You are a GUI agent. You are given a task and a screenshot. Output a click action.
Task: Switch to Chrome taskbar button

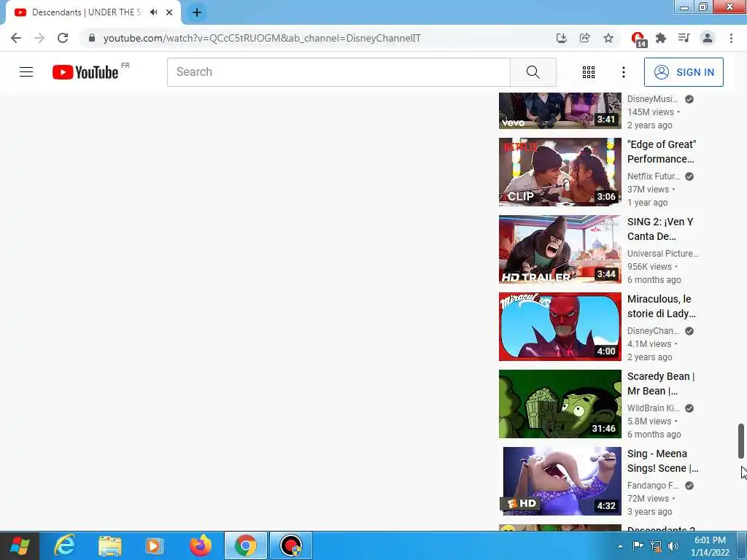[x=245, y=545]
